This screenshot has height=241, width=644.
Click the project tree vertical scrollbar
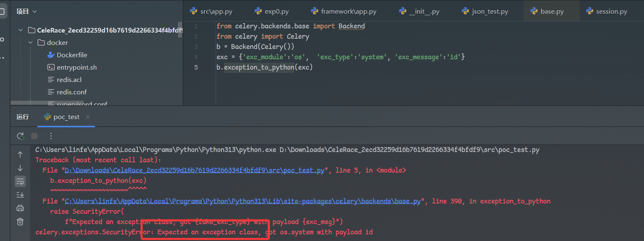180,30
